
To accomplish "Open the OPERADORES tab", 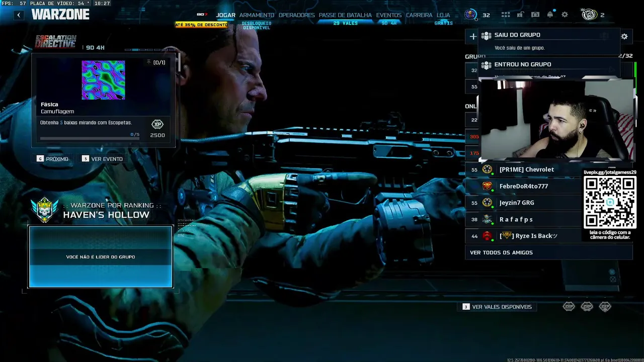I will click(x=296, y=15).
